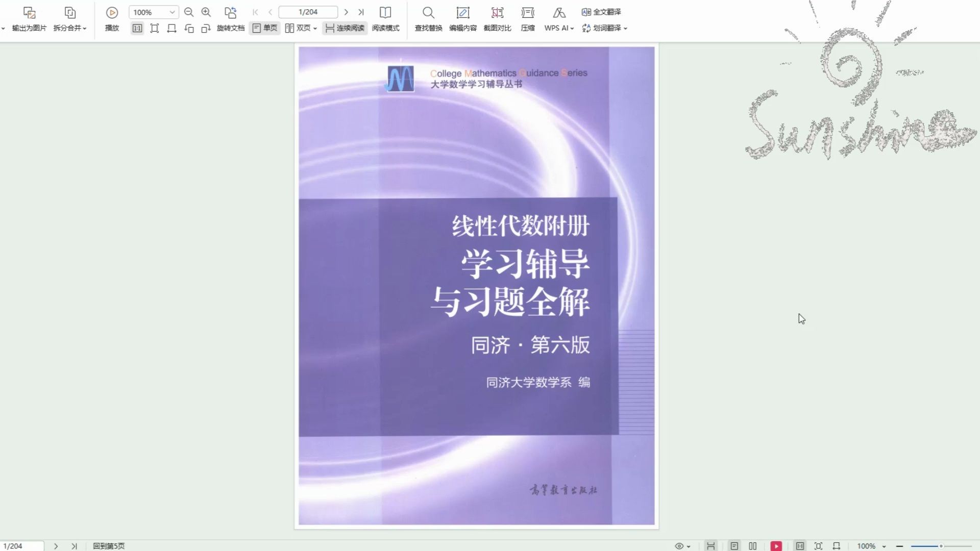The height and width of the screenshot is (551, 980).
Task: Click 旋转文档 label
Action: tap(231, 28)
